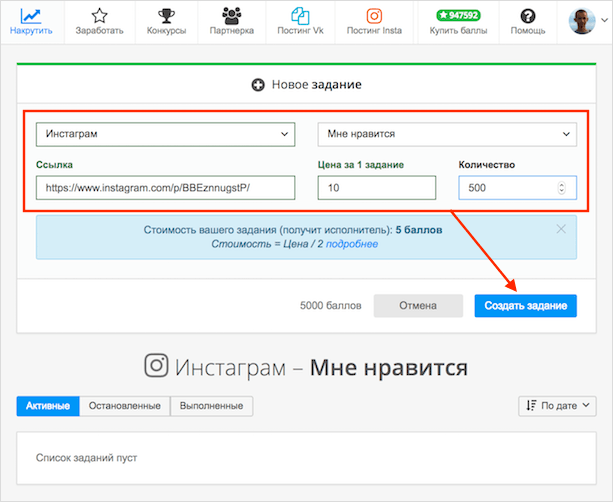
Task: Open Постинг Insta section
Action: point(374,22)
